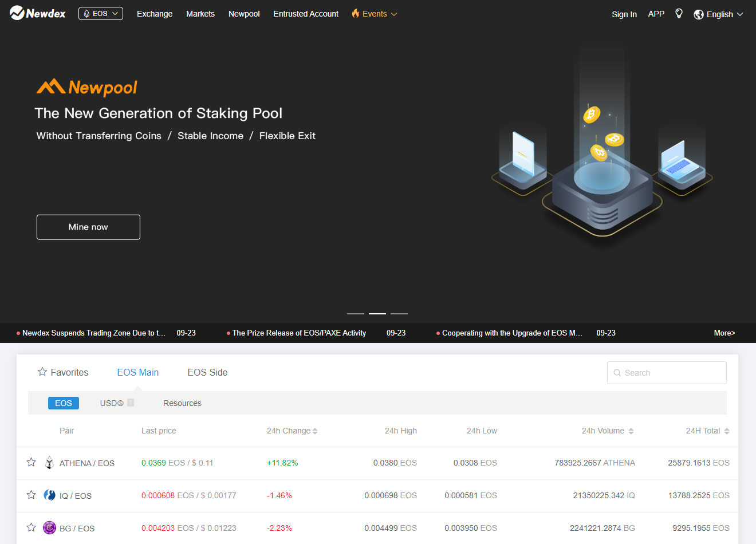Open the More announcements link
Screen dimensions: 756x544
tap(724, 333)
